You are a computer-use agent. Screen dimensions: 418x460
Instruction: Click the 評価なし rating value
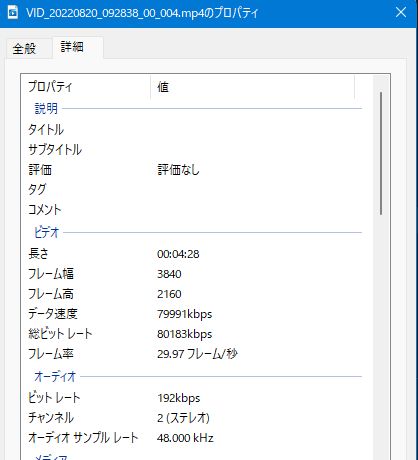click(178, 170)
